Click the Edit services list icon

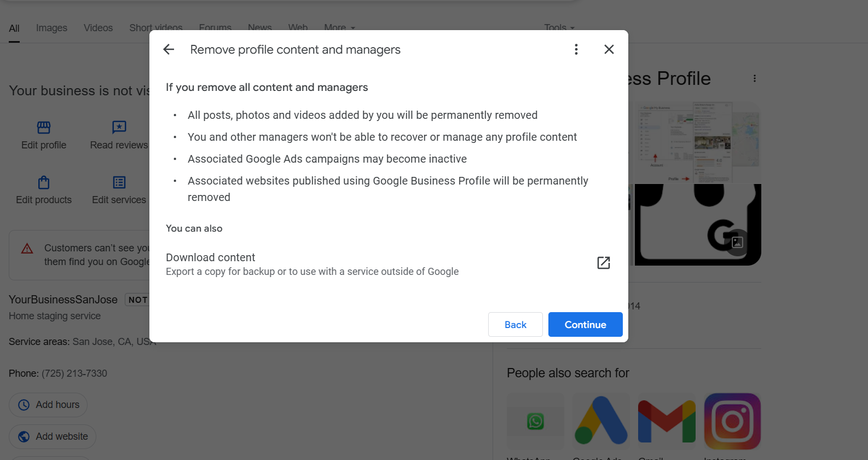[x=119, y=182]
